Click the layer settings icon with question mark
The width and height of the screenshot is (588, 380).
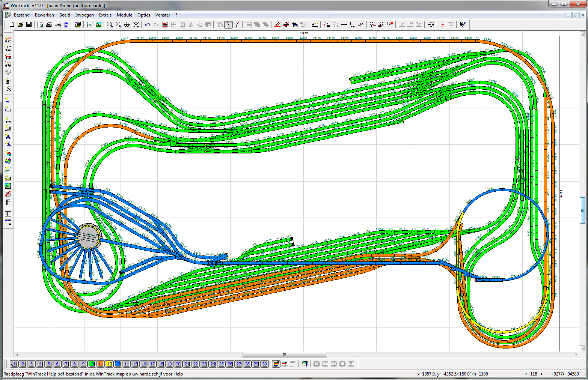click(305, 364)
